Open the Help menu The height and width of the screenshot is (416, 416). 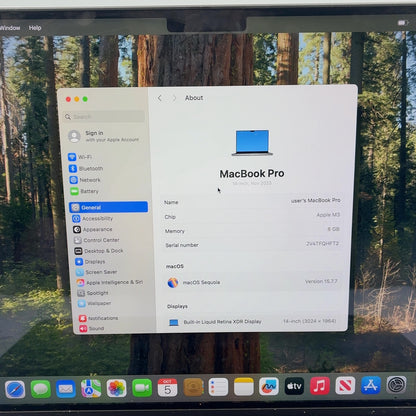(x=35, y=28)
